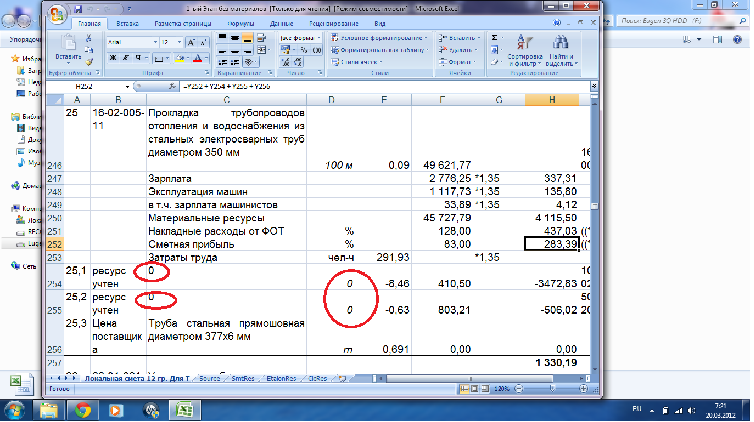Switch to the Вид ribbon tab
The height and width of the screenshot is (422, 754).
point(379,23)
